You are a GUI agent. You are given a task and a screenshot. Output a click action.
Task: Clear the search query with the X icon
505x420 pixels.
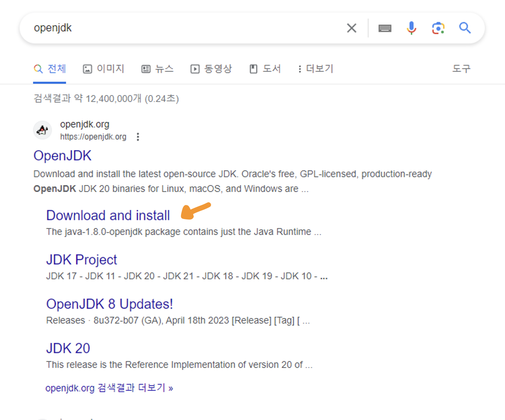351,28
